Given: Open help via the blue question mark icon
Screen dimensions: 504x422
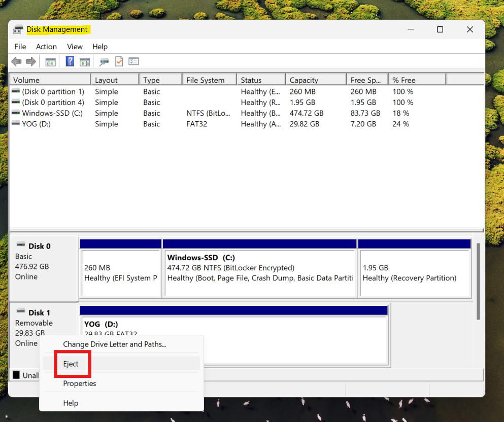Looking at the screenshot, I should 70,61.
